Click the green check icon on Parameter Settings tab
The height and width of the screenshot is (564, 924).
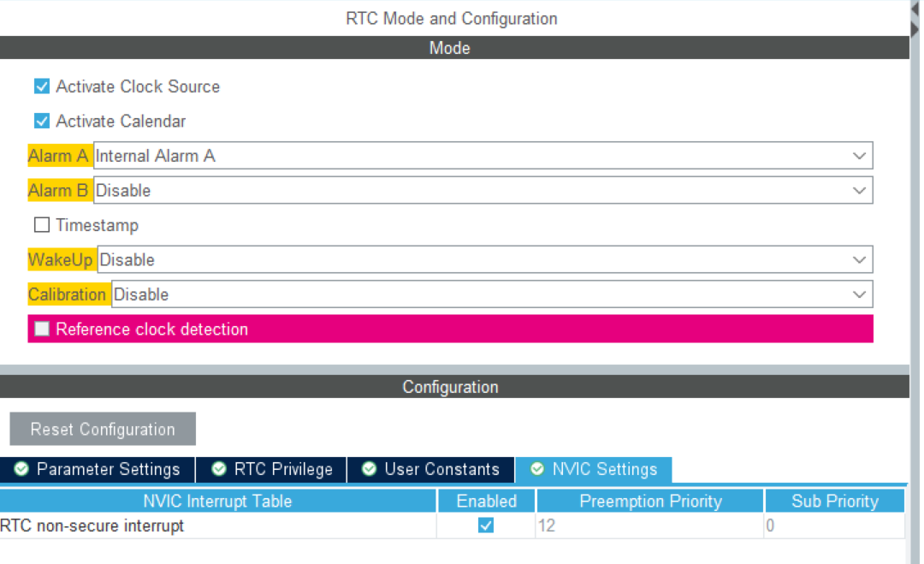click(x=21, y=469)
